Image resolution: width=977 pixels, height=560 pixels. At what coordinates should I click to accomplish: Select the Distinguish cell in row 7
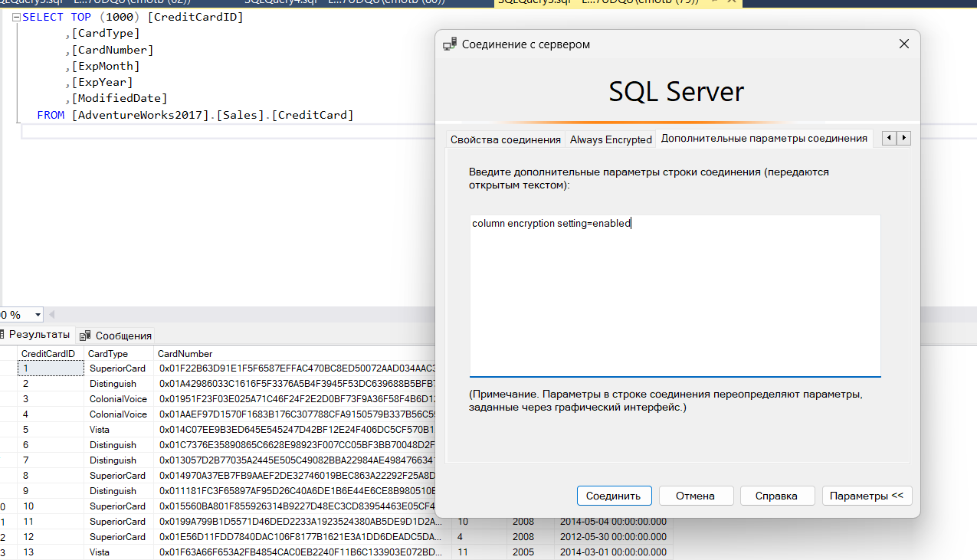click(x=118, y=460)
